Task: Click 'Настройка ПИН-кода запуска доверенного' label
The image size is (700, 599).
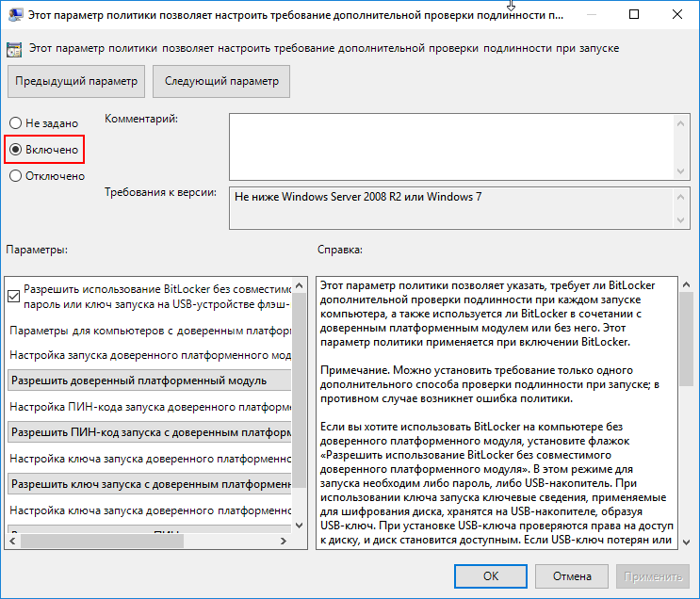Action: pyautogui.click(x=151, y=407)
